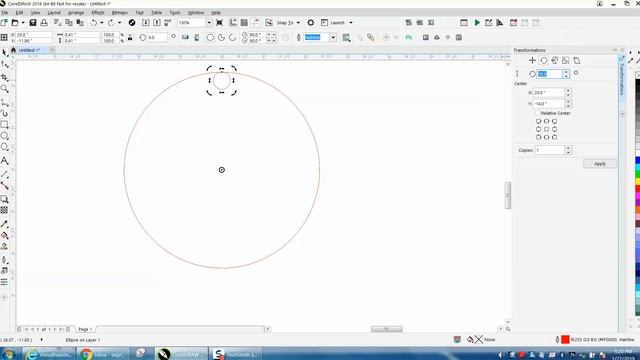This screenshot has height=360, width=640.
Task: Select the Zoom tool in the toolbox
Action: (x=4, y=89)
